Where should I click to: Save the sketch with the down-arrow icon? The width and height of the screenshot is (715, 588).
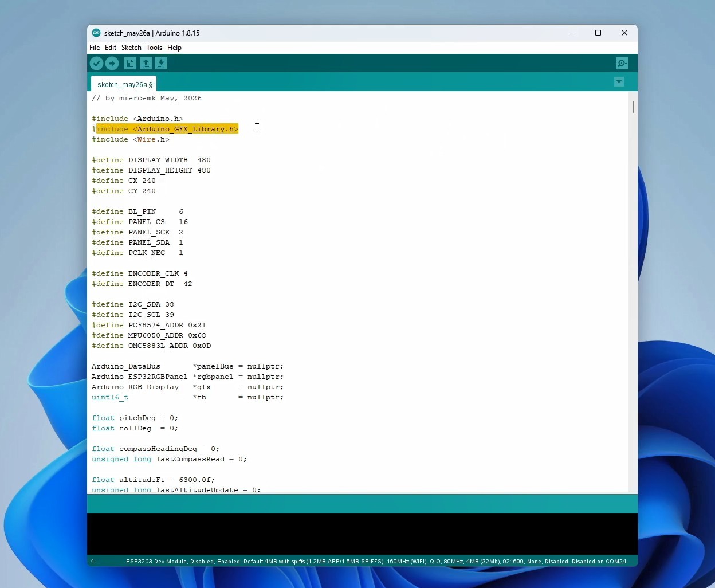(x=162, y=64)
